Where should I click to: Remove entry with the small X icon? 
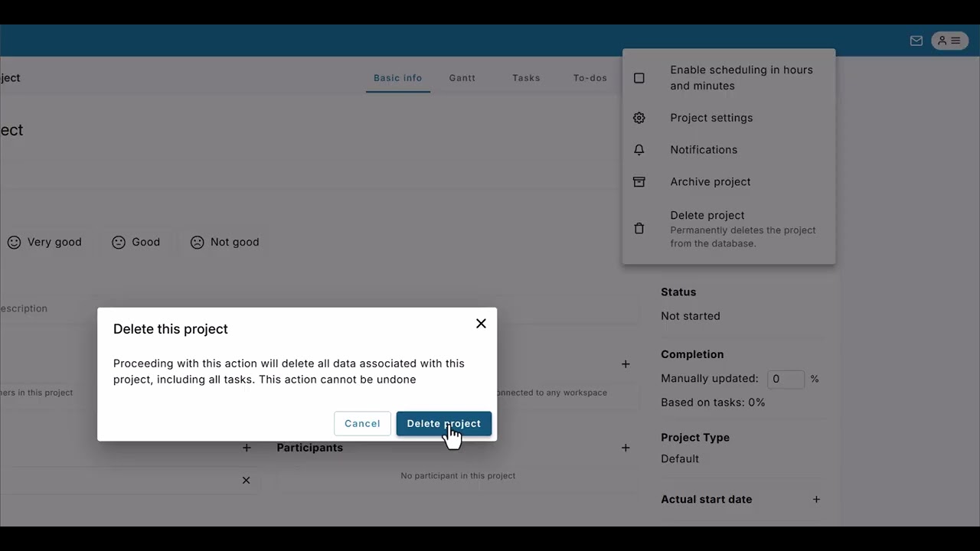point(246,481)
